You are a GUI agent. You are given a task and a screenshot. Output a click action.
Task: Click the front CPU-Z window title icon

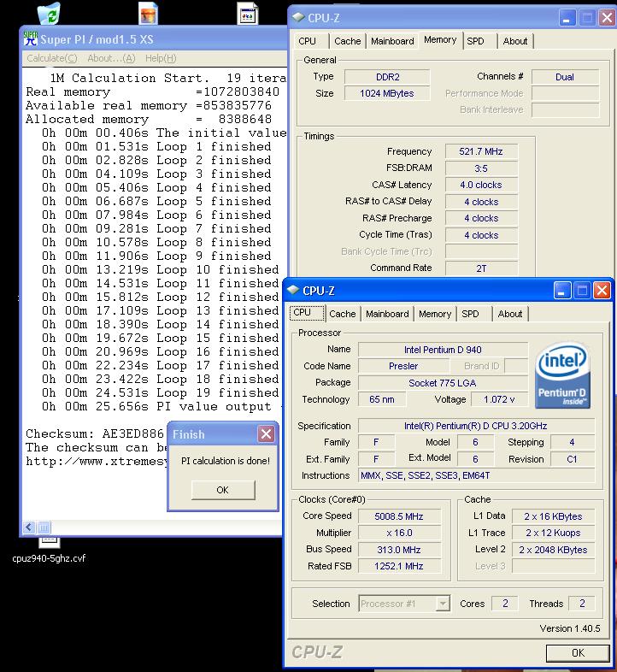click(x=293, y=290)
